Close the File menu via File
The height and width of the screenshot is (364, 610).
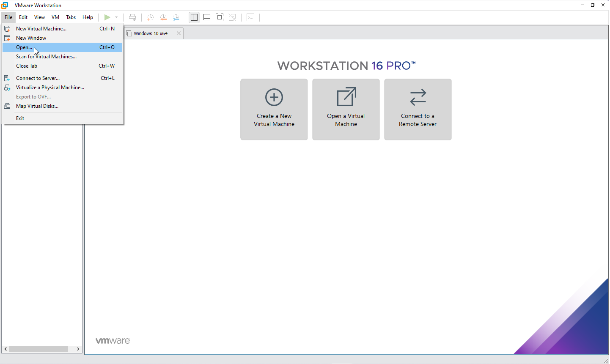(x=8, y=17)
